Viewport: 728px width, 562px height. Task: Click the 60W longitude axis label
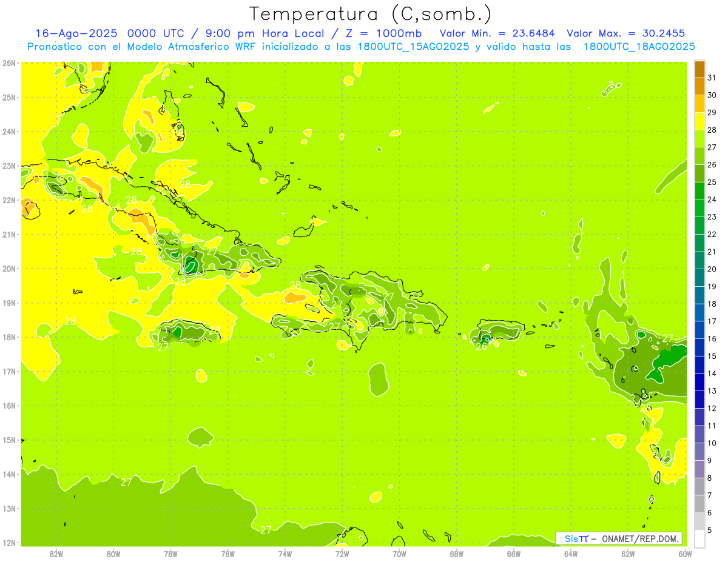(685, 554)
